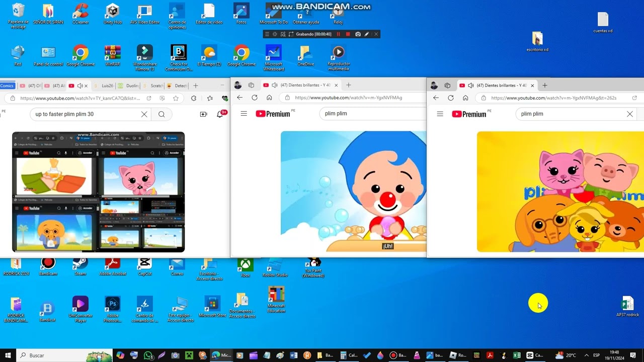Open YouTube hamburger menu in right window

pos(440,114)
